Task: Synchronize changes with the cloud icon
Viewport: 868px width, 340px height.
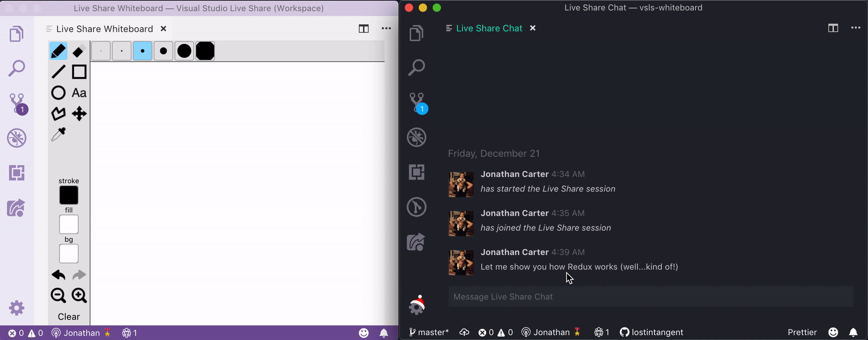Action: tap(464, 332)
